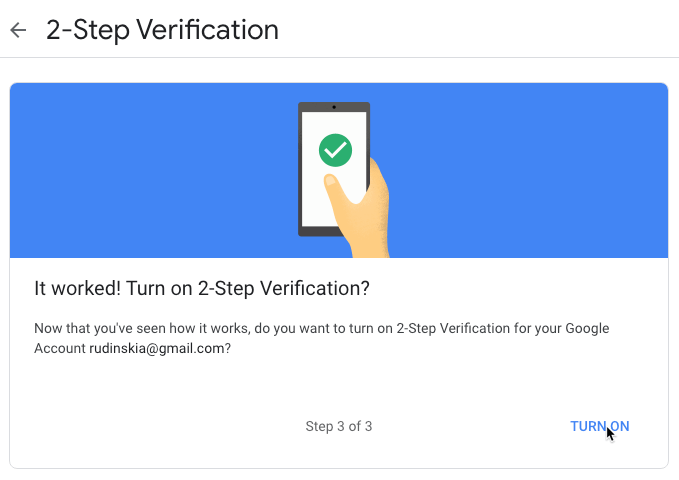The height and width of the screenshot is (480, 679).
Task: Click the mouse cursor over TURN ON
Action: pos(610,434)
